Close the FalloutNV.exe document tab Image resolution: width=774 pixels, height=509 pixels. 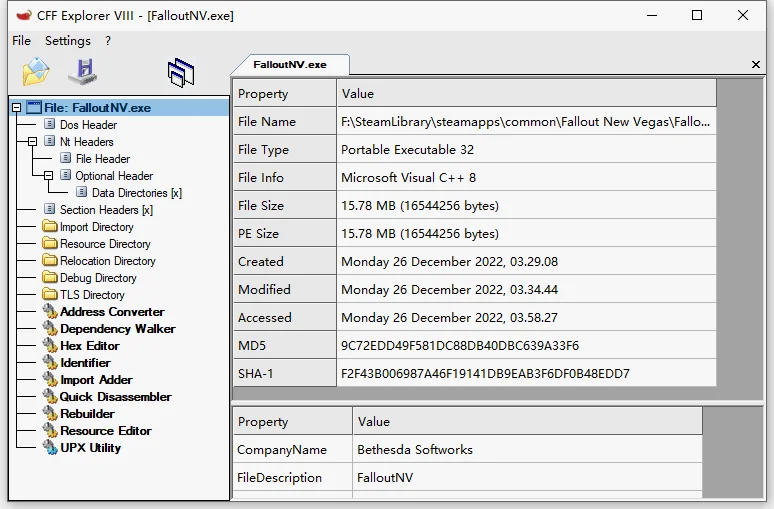pyautogui.click(x=756, y=65)
